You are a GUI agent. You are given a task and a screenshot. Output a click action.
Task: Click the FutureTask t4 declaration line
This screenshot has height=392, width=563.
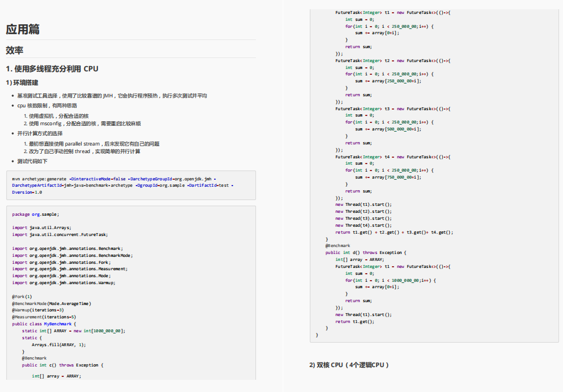pyautogui.click(x=393, y=157)
